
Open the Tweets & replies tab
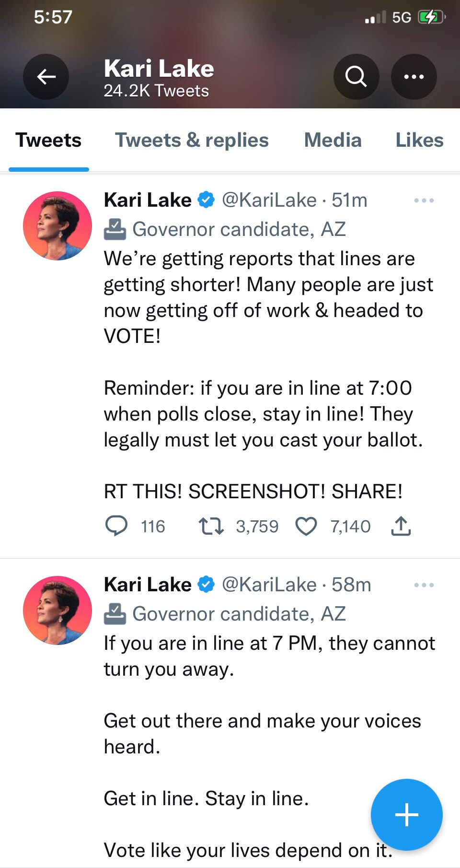(191, 140)
